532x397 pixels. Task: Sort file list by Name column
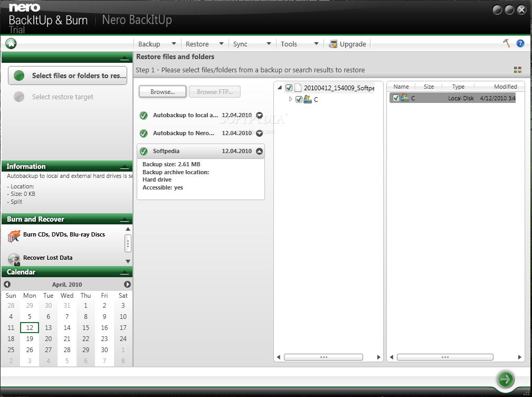pyautogui.click(x=401, y=87)
